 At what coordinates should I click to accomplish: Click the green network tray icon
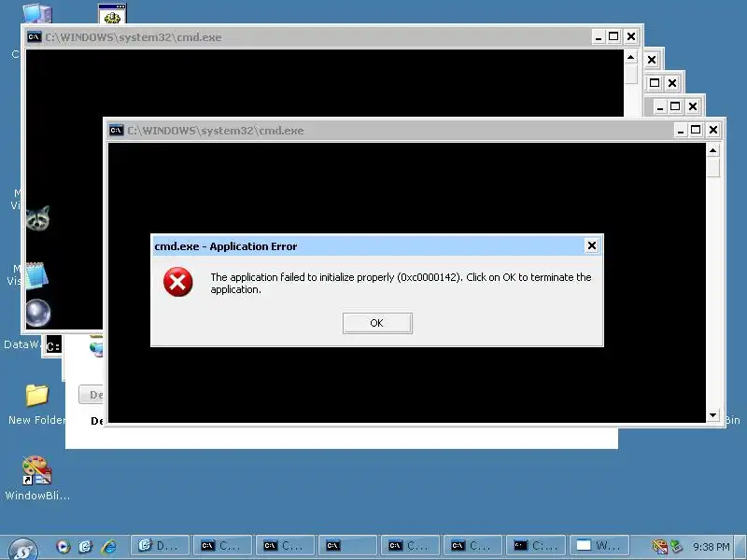[676, 547]
